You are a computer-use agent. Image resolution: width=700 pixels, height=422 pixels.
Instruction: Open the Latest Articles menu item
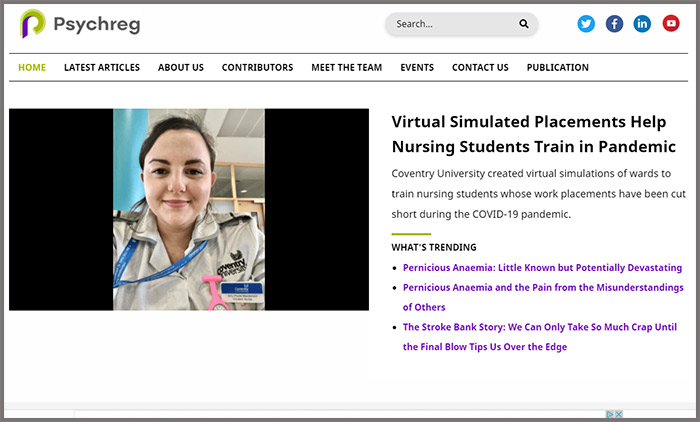coord(102,68)
